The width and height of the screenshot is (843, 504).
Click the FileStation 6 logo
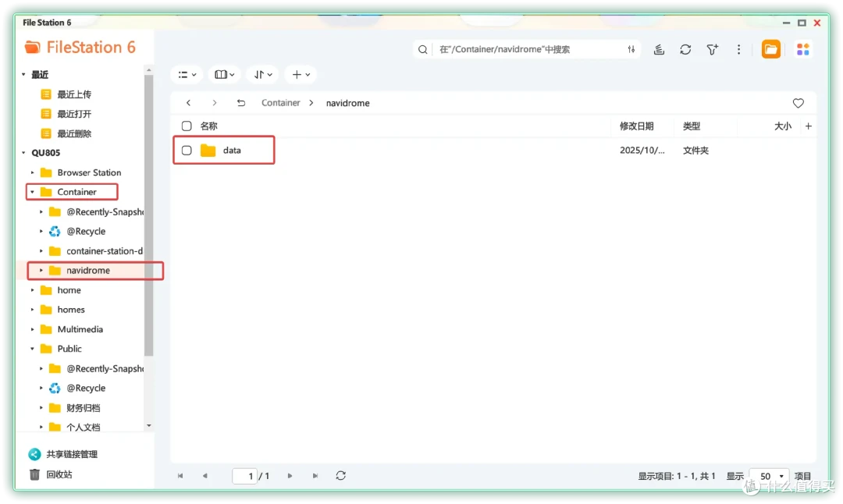[x=80, y=48]
